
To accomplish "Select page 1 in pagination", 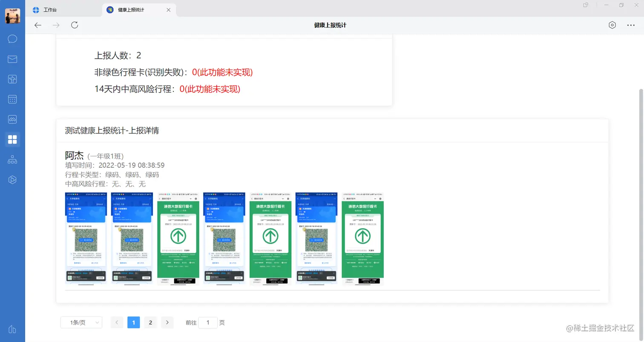I will pos(133,322).
